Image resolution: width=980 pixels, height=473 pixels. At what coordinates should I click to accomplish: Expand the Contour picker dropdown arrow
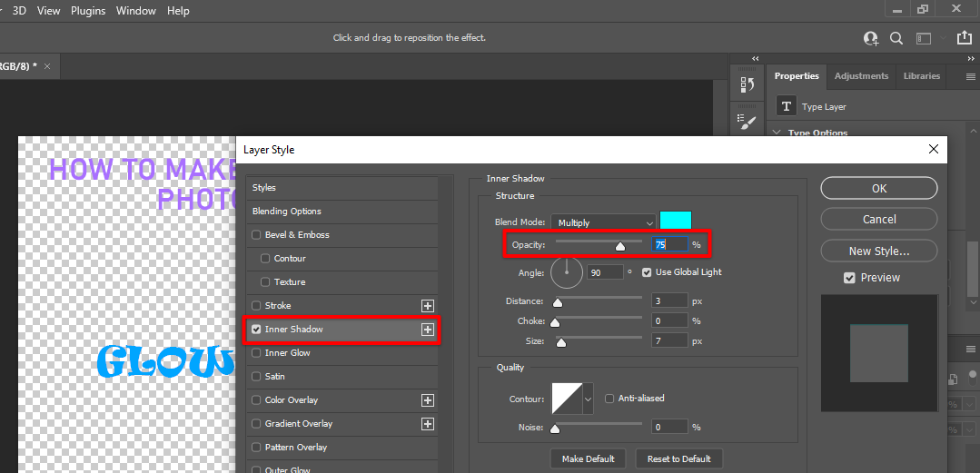588,399
